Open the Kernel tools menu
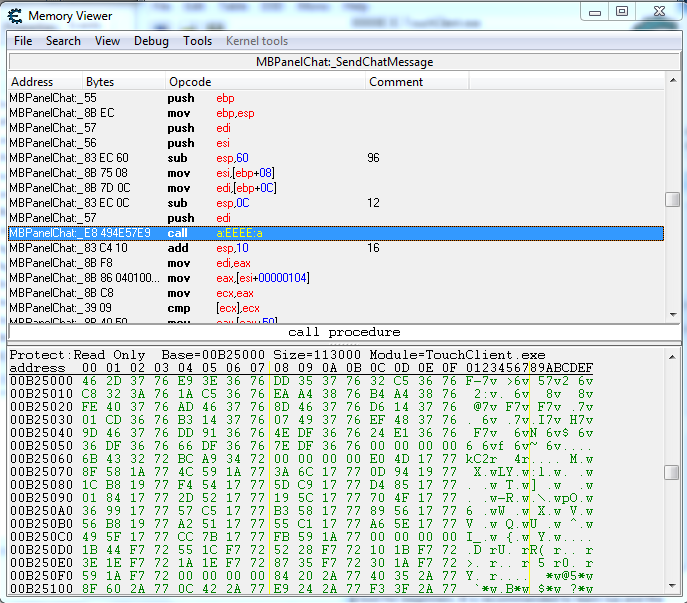 pyautogui.click(x=257, y=41)
